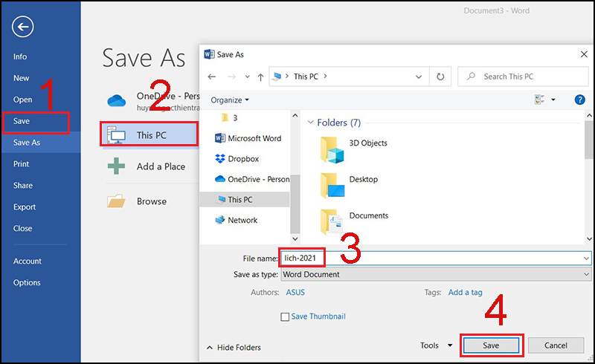Select OneDrive - Personal cloud location

pos(152,101)
